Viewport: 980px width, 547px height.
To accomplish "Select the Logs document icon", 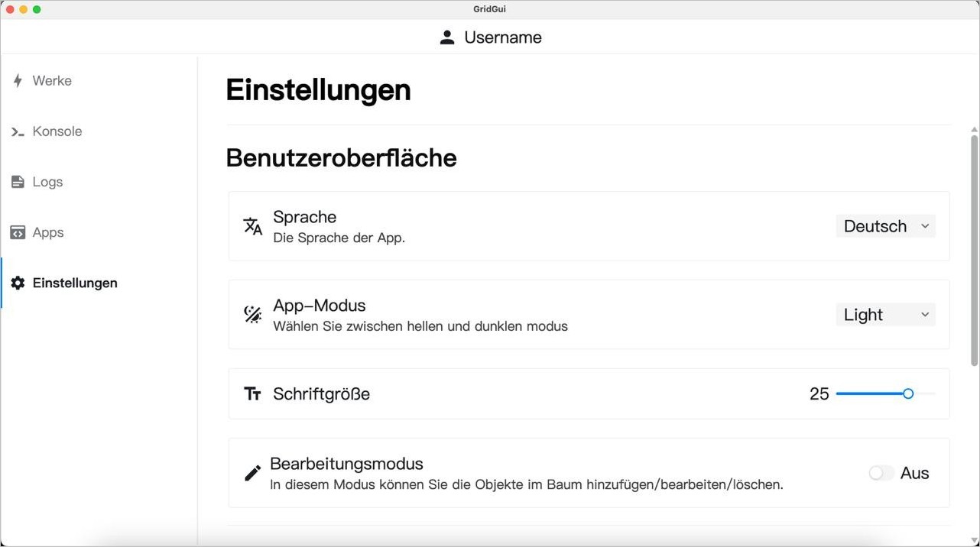I will pos(18,182).
